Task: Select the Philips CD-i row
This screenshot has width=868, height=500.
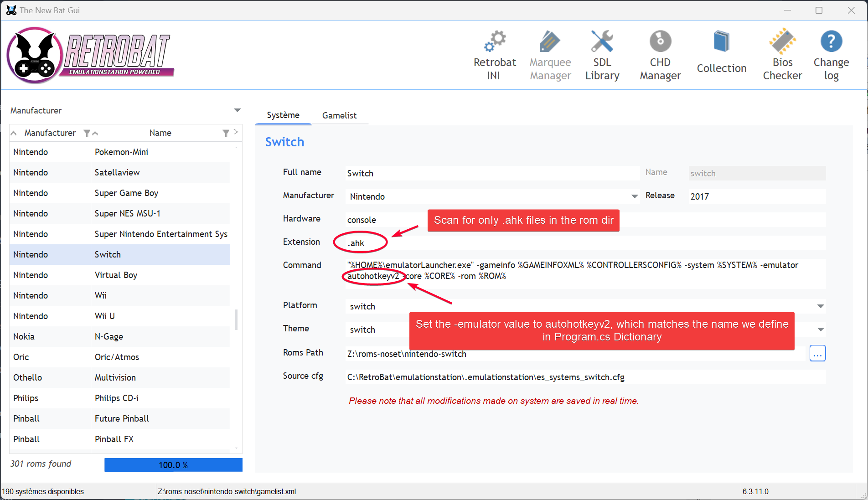Action: [x=119, y=398]
